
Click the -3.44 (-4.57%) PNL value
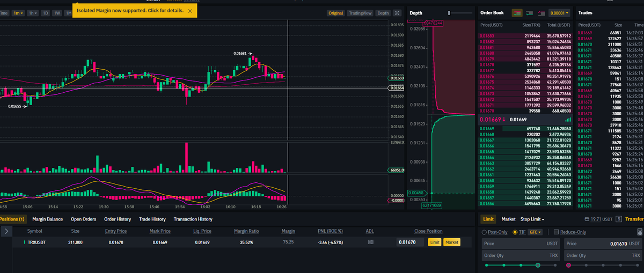[330, 242]
